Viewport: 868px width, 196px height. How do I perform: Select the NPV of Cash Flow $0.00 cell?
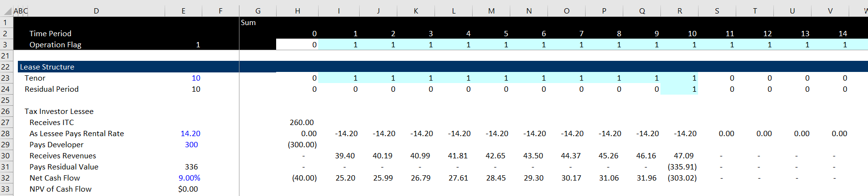pos(188,189)
